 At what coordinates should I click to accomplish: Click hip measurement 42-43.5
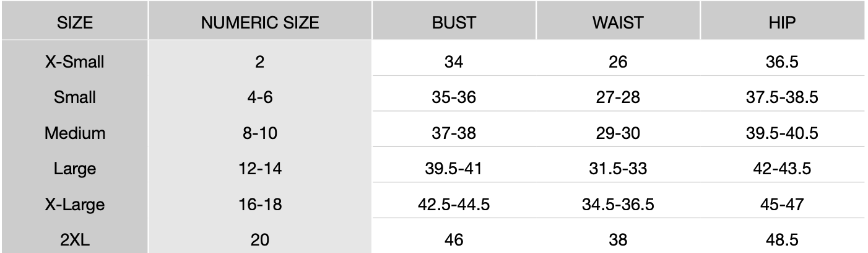(783, 169)
